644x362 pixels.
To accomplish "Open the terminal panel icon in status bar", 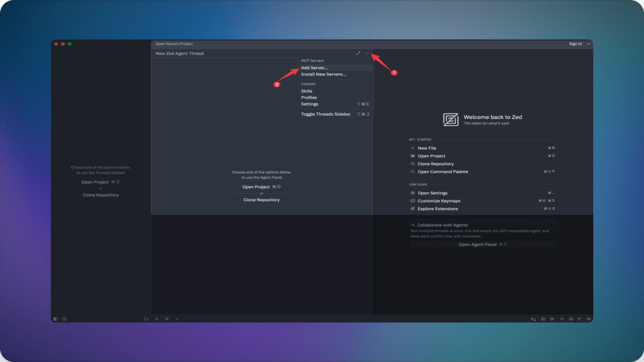I will (x=543, y=319).
